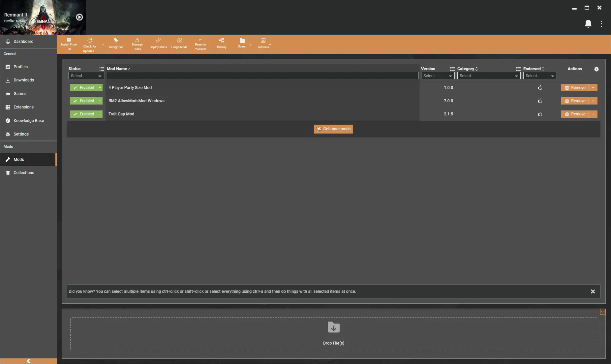611x364 pixels.
Task: Open Version filter dropdown
Action: [438, 76]
